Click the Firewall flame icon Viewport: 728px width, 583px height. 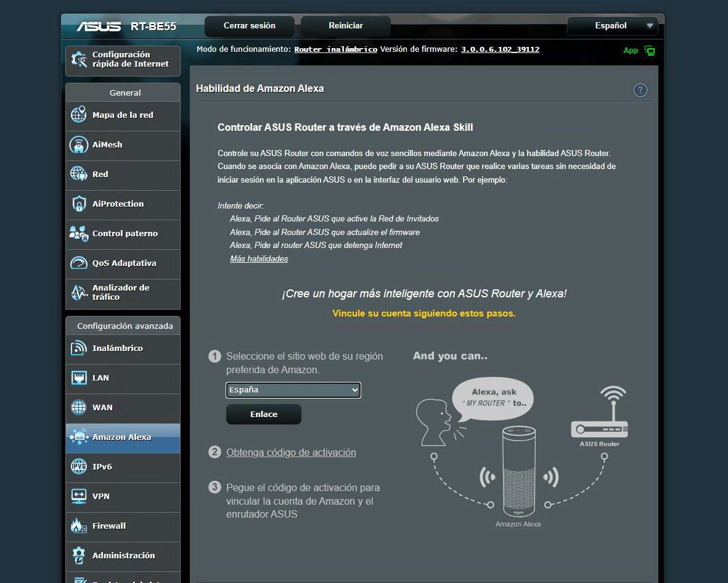79,526
